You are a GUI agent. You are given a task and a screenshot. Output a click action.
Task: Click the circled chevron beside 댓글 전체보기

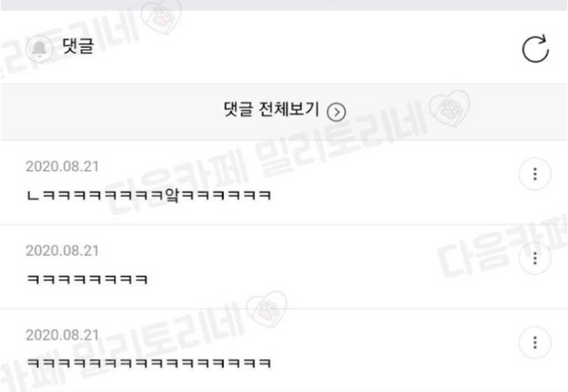tap(336, 113)
